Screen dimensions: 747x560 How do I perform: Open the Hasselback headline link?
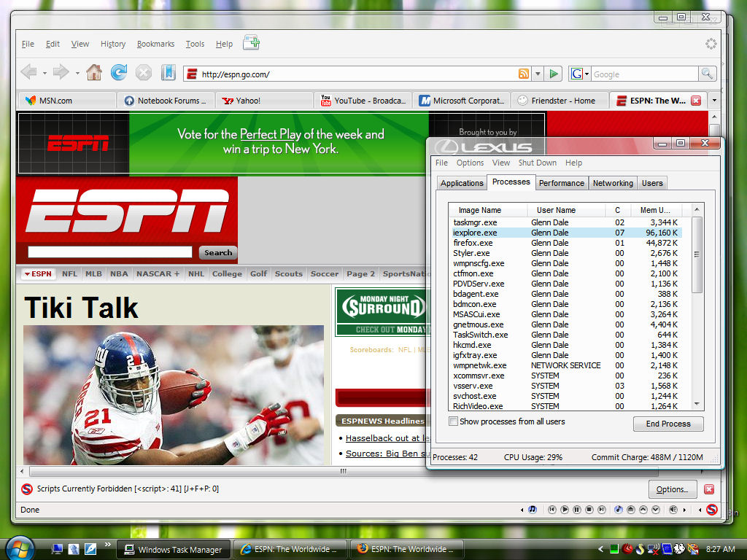pos(387,438)
